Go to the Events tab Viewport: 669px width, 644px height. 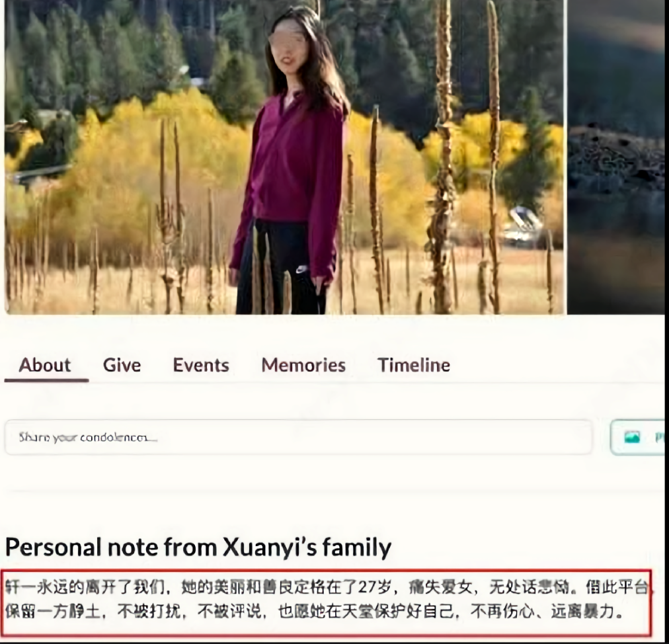[x=201, y=366]
